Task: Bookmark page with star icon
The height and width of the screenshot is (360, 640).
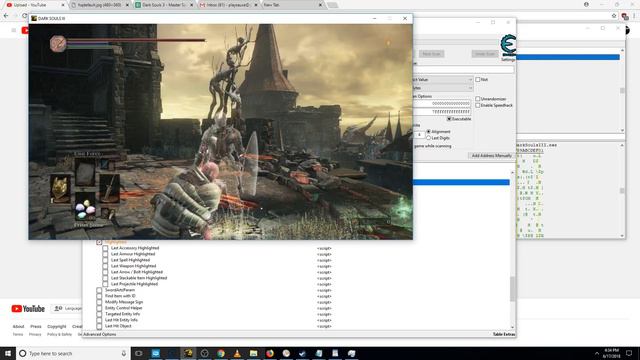Action: (614, 16)
